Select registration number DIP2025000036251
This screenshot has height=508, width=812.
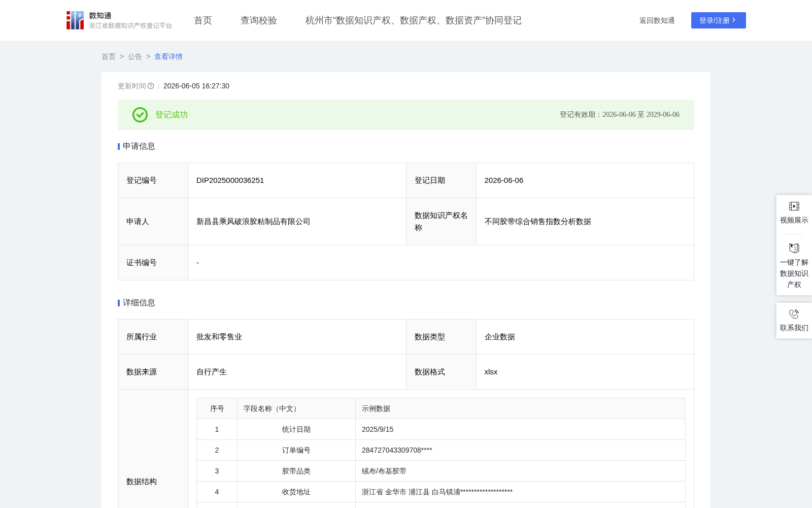230,180
